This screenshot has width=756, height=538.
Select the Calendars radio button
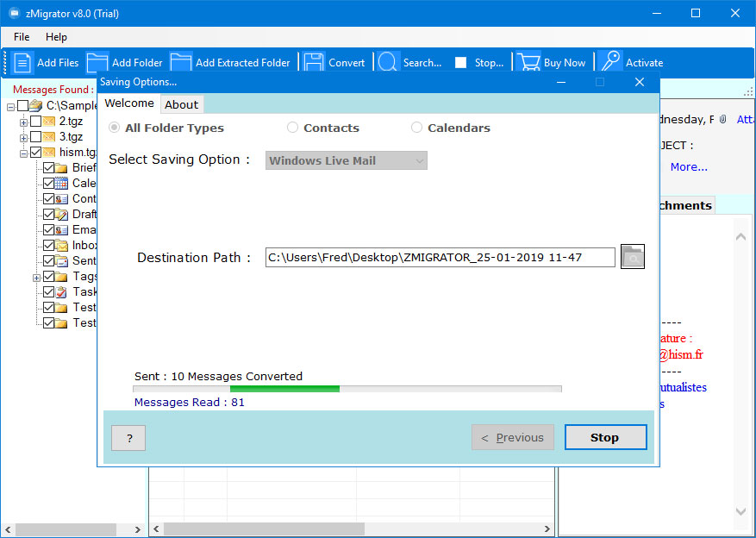click(x=416, y=128)
